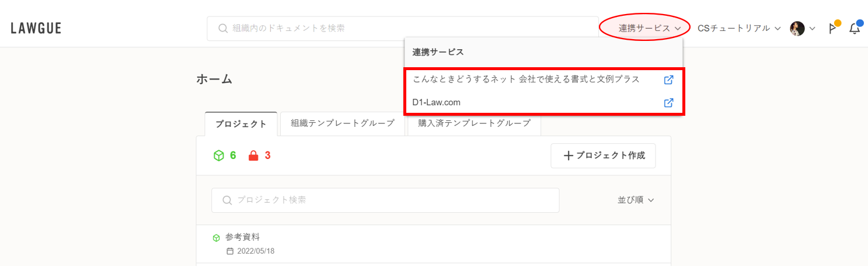Click the 参考資料 project cube icon

coord(216,238)
